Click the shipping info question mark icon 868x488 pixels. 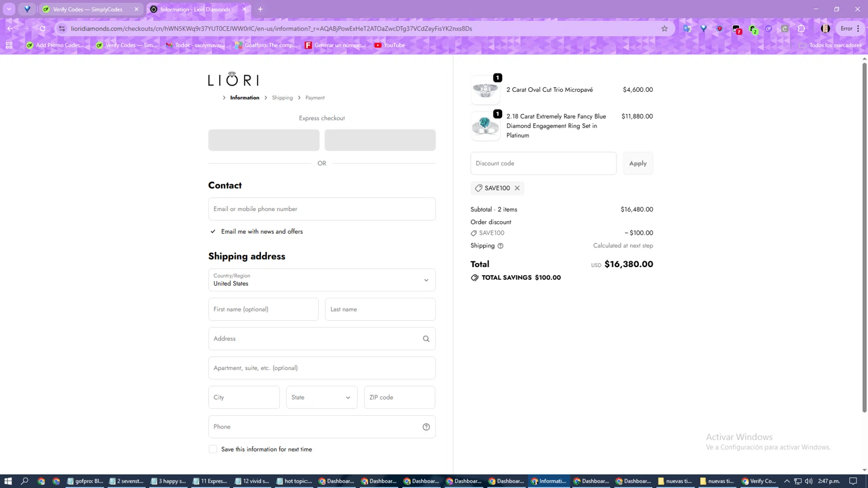501,246
